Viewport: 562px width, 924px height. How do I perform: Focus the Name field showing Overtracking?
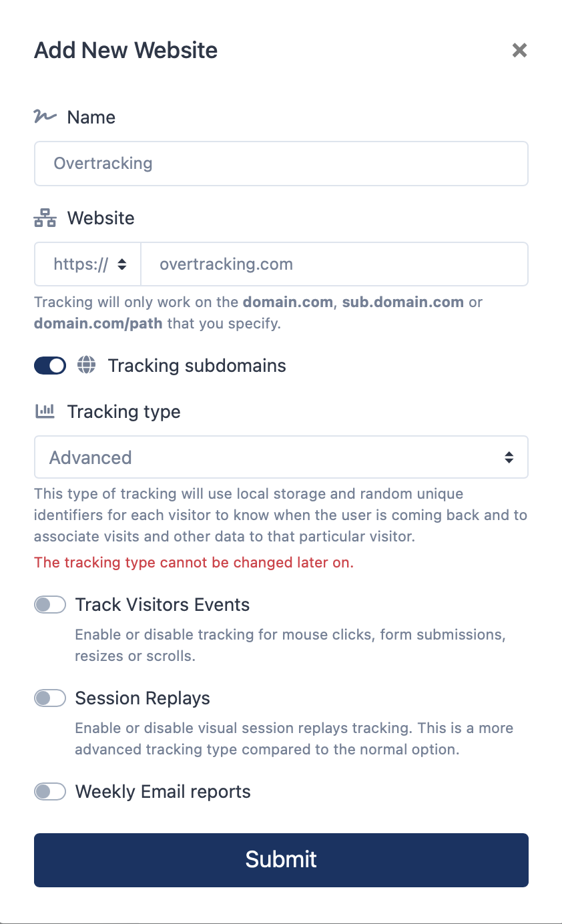tap(281, 164)
